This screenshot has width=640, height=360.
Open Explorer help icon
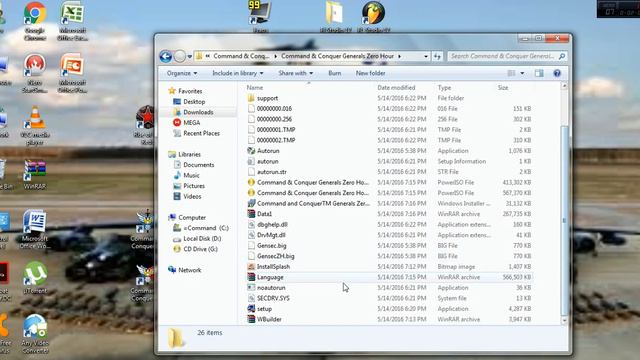tap(557, 73)
